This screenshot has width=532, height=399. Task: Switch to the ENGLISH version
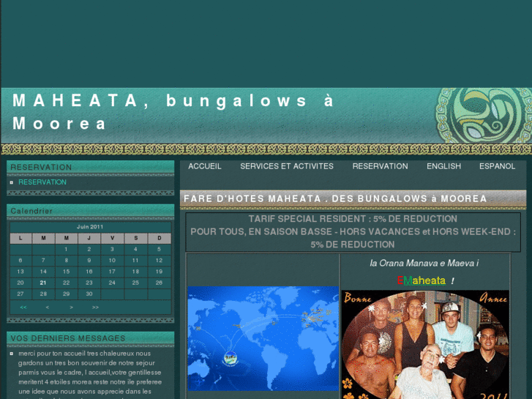443,166
